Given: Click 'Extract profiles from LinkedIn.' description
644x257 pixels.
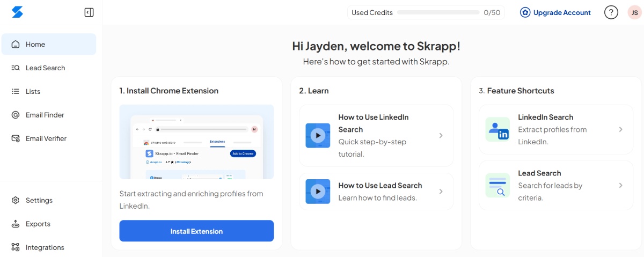Looking at the screenshot, I should point(552,136).
